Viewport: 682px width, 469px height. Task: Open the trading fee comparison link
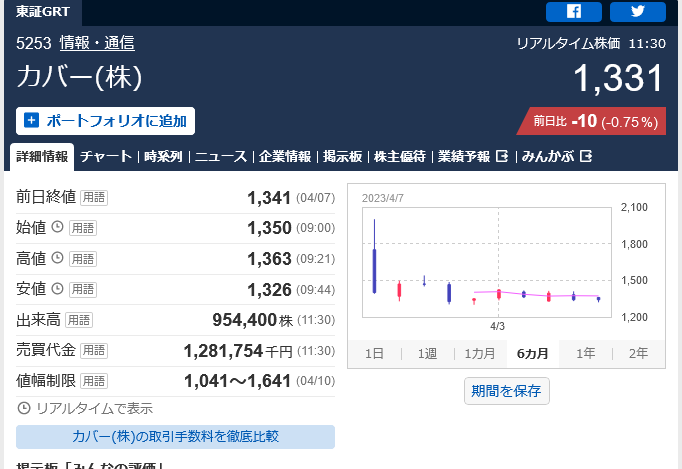click(175, 436)
